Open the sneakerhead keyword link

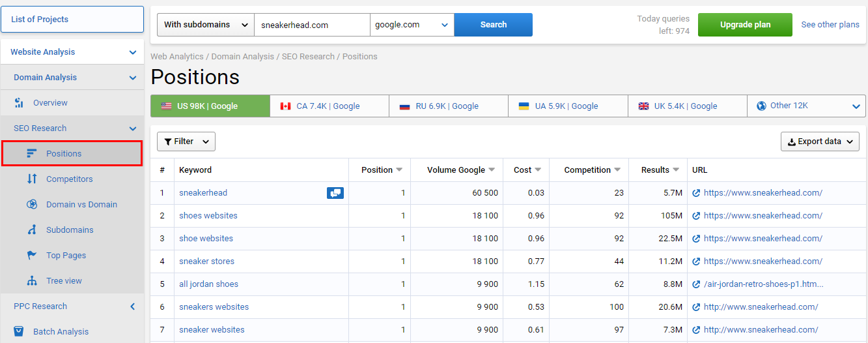coord(203,193)
